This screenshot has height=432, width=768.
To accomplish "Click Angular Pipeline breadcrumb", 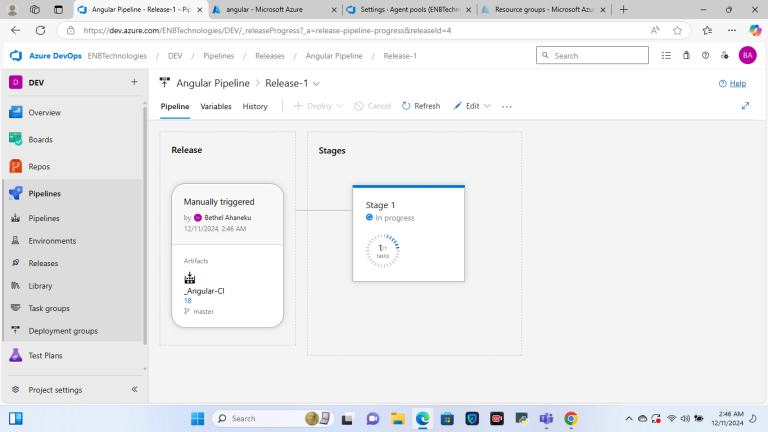I will pos(334,56).
